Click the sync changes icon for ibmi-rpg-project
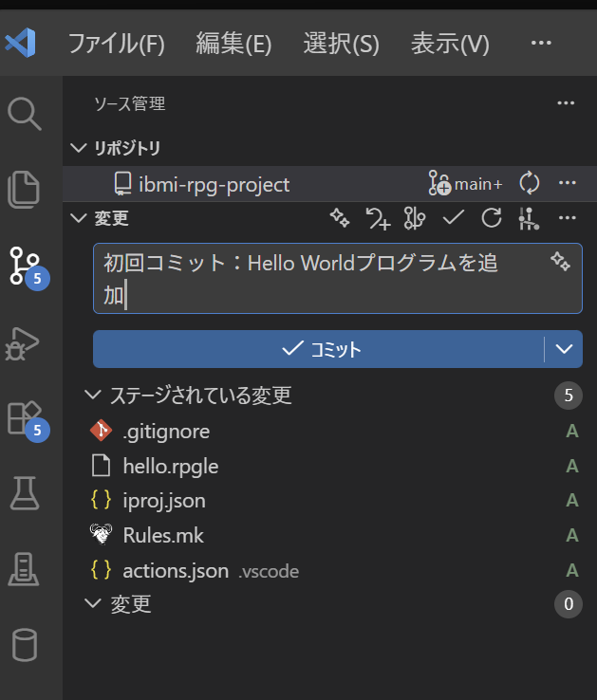 pos(530,183)
